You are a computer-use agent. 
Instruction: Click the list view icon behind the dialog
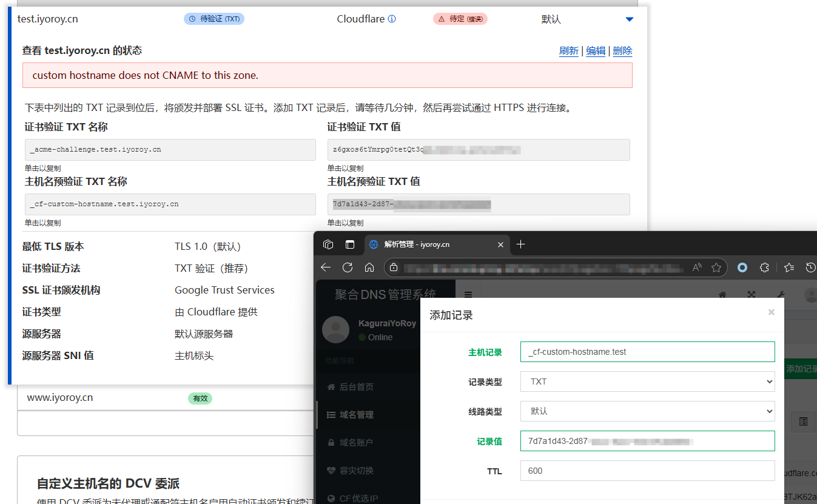tap(803, 421)
